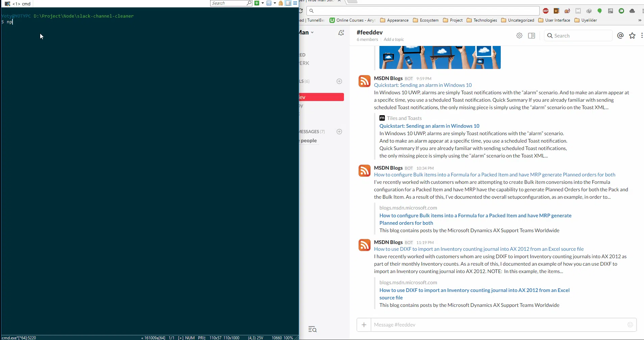Add a channel using the Channels plus icon
Image resolution: width=644 pixels, height=340 pixels.
click(x=339, y=81)
